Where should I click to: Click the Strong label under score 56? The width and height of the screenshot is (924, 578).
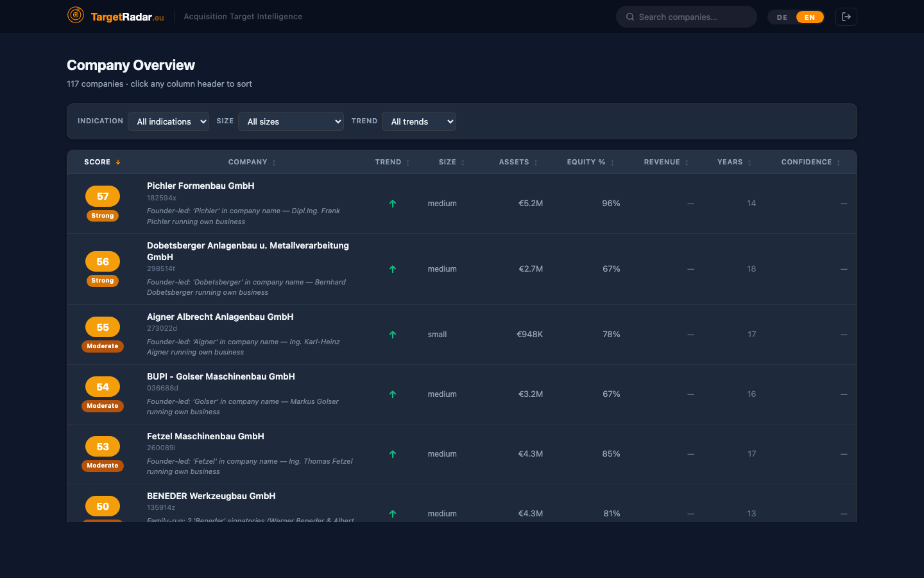[x=103, y=281]
